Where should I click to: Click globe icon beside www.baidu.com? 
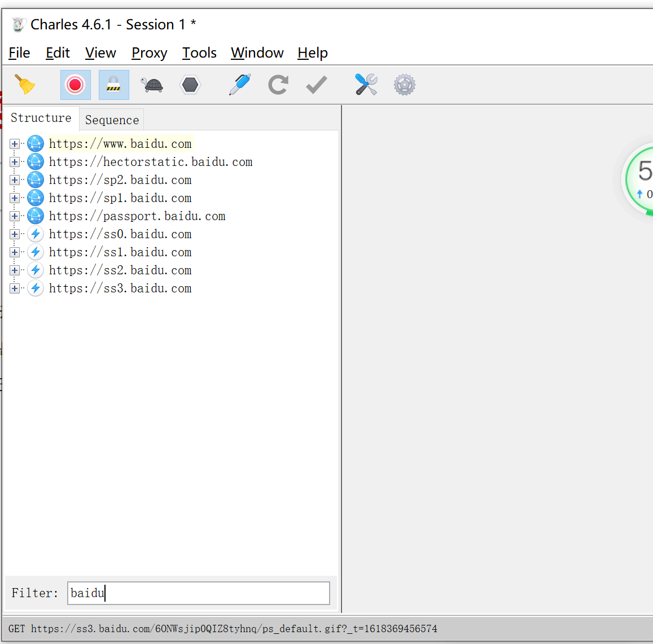click(x=36, y=144)
